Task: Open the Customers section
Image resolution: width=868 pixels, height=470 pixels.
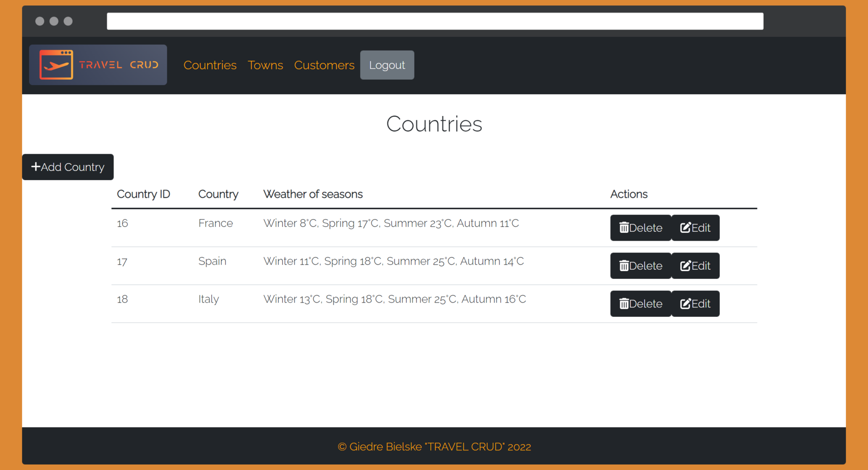Action: pos(324,65)
